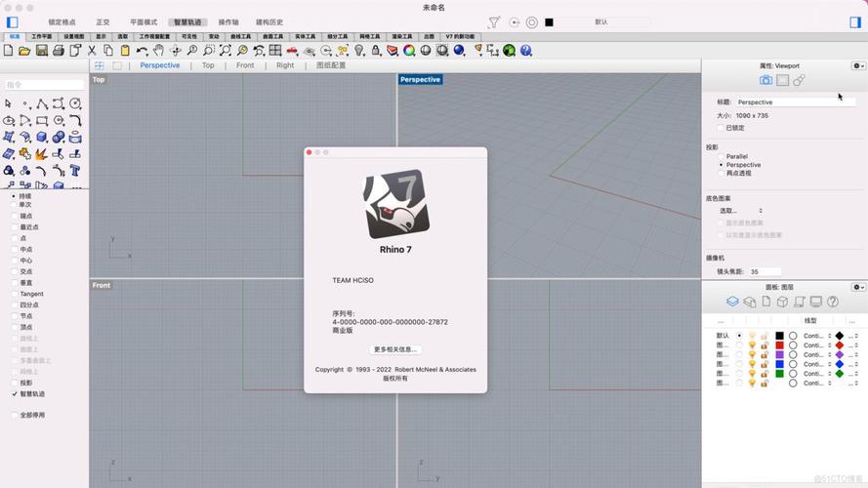Click the light bulb Hide objects icon
This screenshot has height=488, width=868.
pos(359,51)
